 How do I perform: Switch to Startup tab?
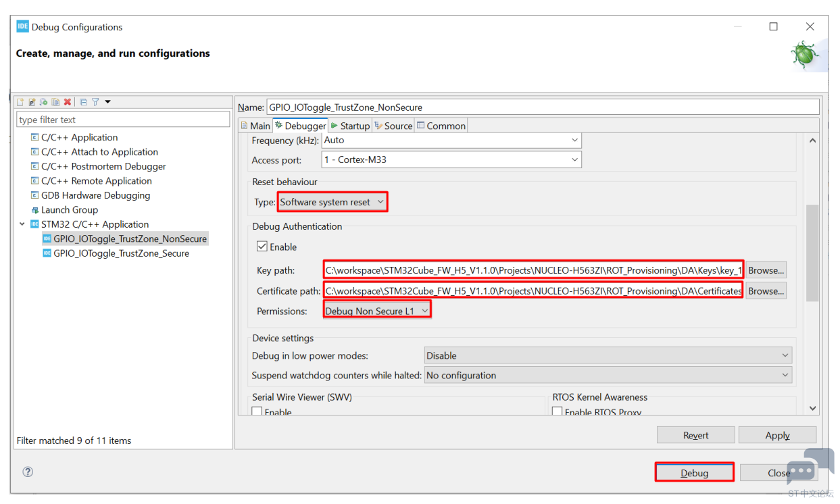350,126
